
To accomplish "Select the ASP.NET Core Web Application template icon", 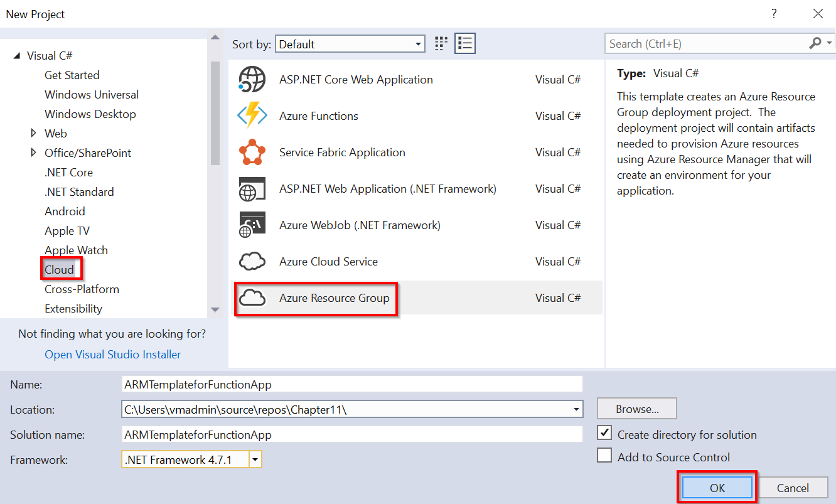I will (252, 80).
